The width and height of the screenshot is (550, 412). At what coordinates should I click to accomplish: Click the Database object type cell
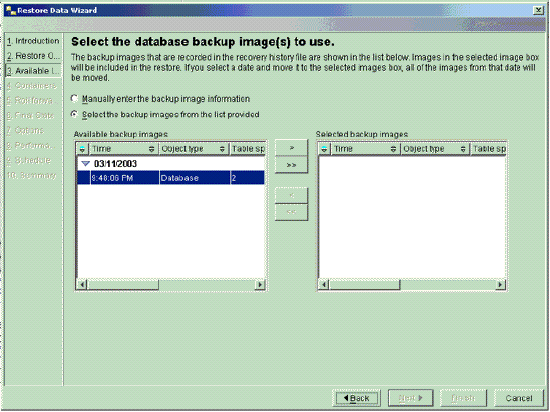[x=195, y=178]
